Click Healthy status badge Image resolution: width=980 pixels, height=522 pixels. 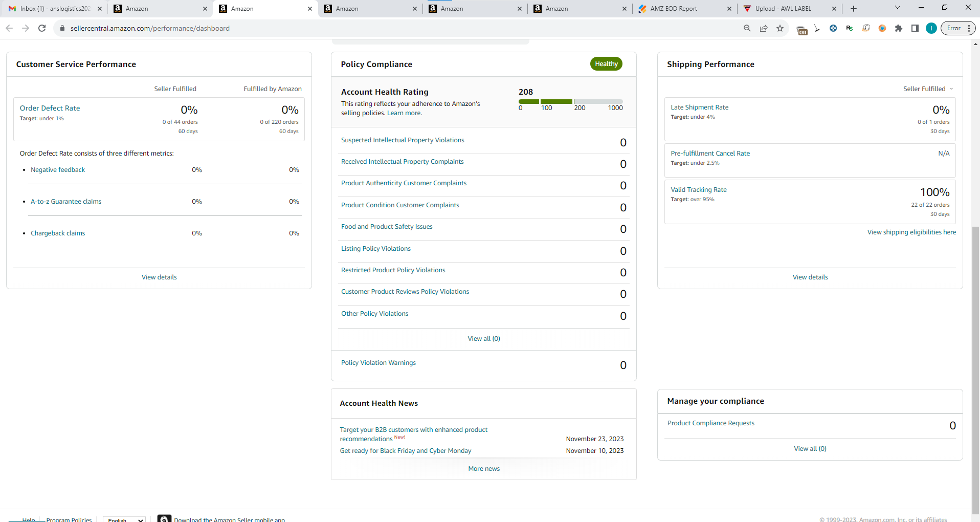[606, 63]
